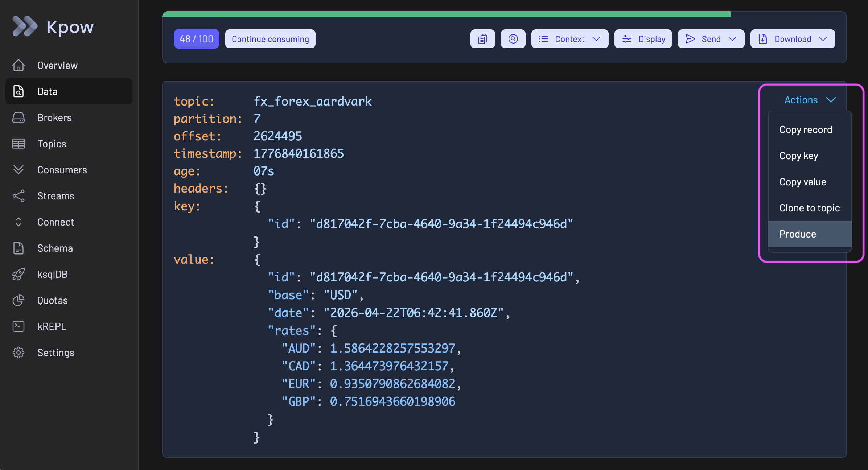Expand the Download dropdown chevron
The height and width of the screenshot is (470, 868).
coord(823,39)
